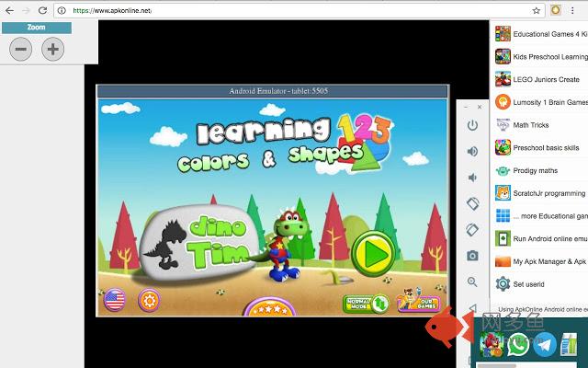Open game settings gear icon
The width and height of the screenshot is (588, 368).
coord(149,301)
